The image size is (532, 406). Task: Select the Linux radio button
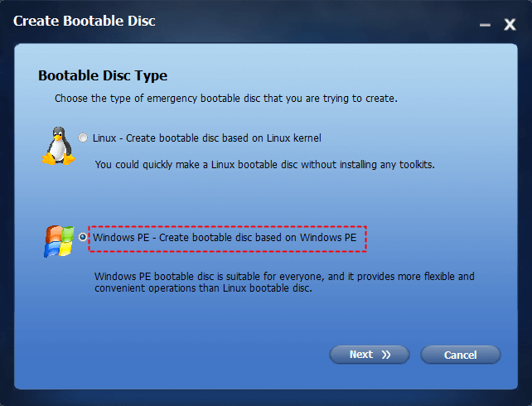click(x=83, y=138)
